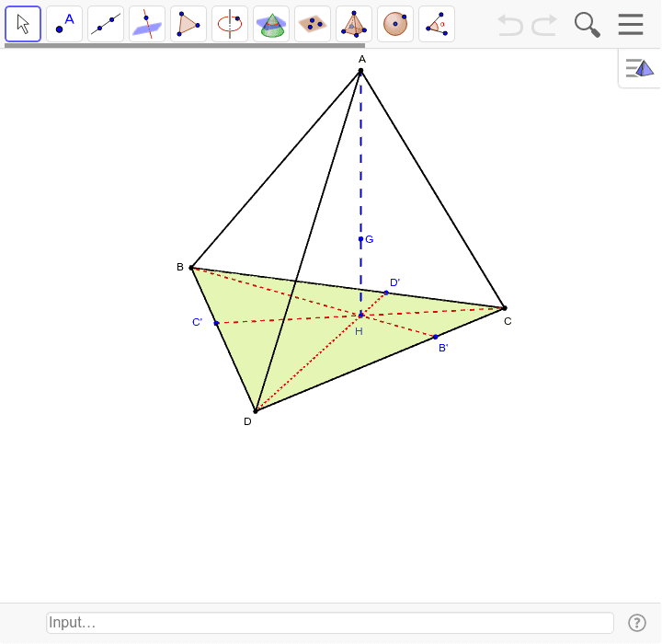
Task: Click label text "C'"
Action: (197, 322)
